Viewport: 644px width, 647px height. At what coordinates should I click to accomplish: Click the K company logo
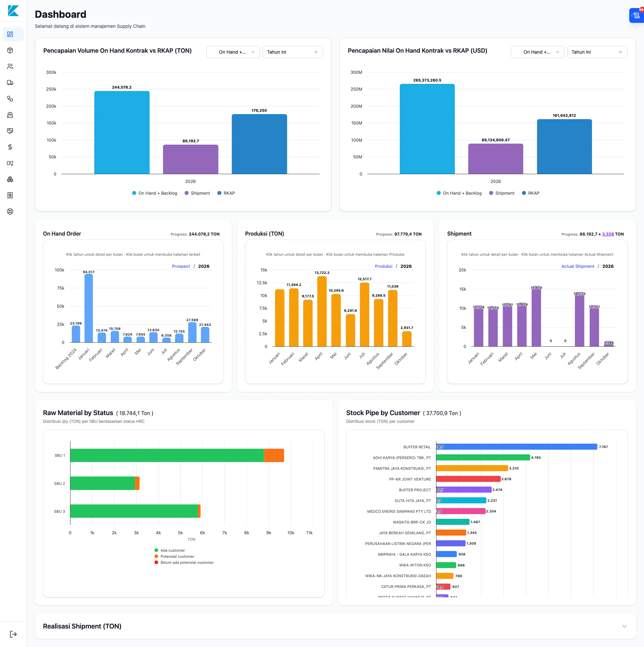pyautogui.click(x=13, y=11)
